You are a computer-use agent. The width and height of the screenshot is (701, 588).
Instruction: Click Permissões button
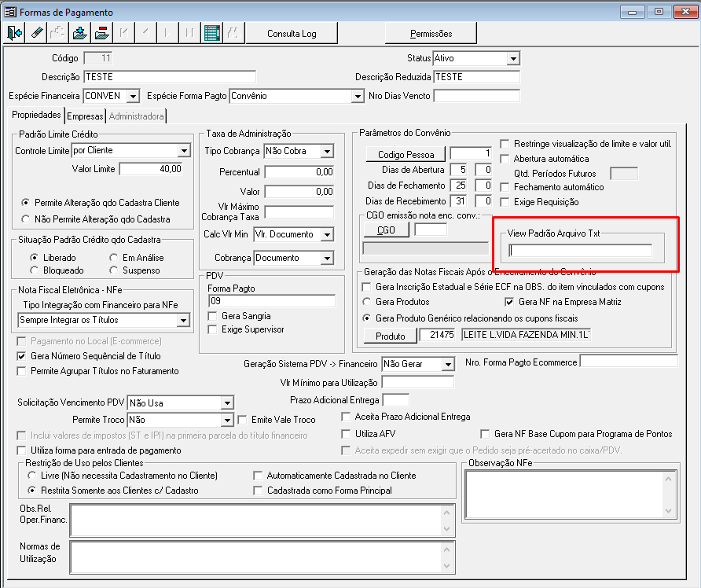(431, 34)
